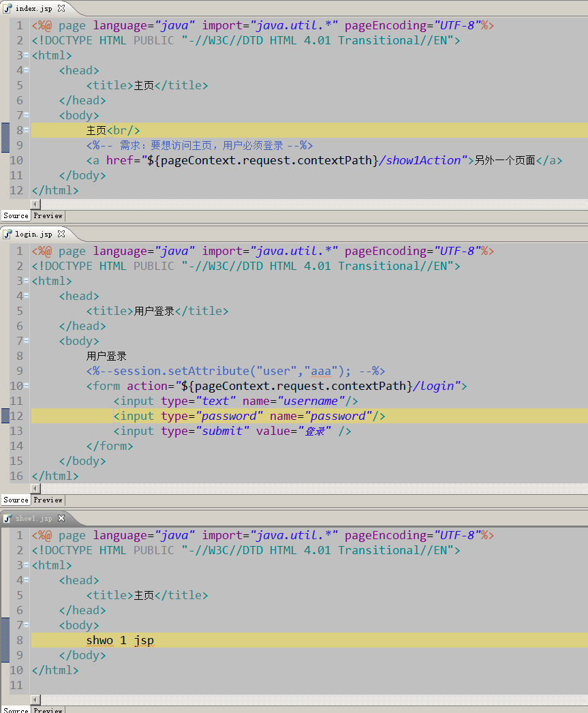Screen dimensions: 588x713
Task: Close the show1.jsp editor tab
Action: [61, 518]
